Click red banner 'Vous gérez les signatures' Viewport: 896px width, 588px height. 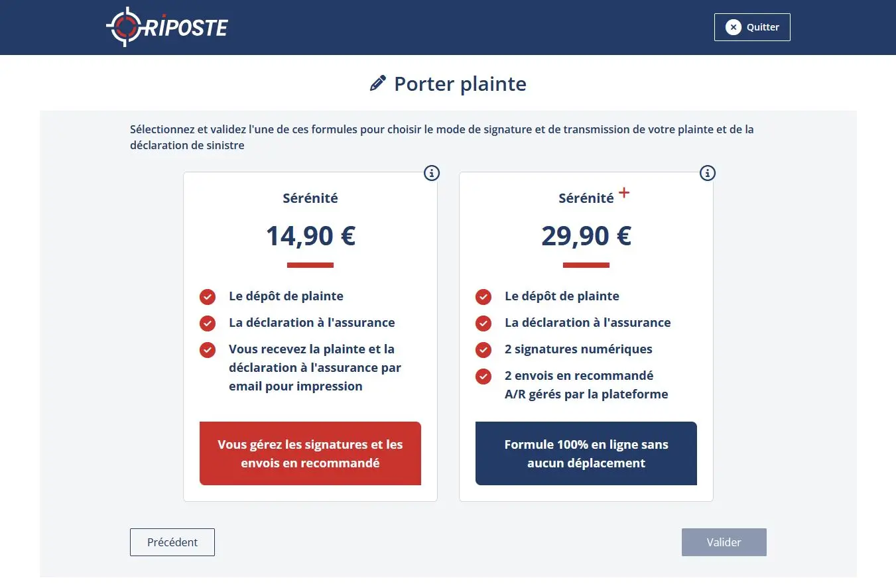(310, 453)
